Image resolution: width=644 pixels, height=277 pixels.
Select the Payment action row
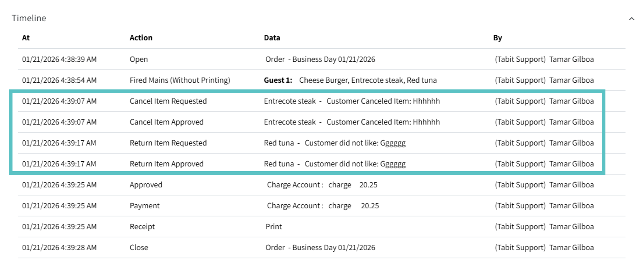(x=144, y=206)
